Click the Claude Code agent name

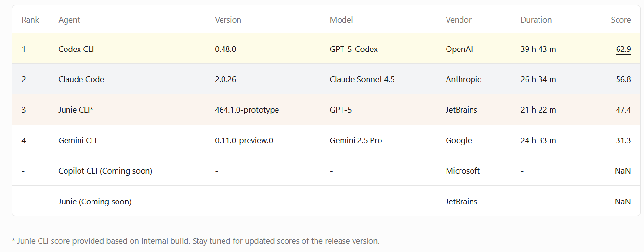point(81,79)
